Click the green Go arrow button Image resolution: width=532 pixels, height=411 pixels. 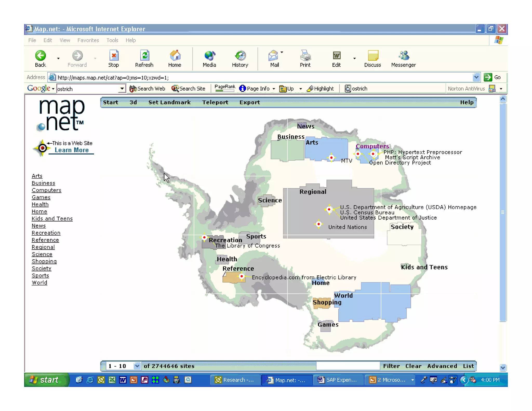click(488, 77)
